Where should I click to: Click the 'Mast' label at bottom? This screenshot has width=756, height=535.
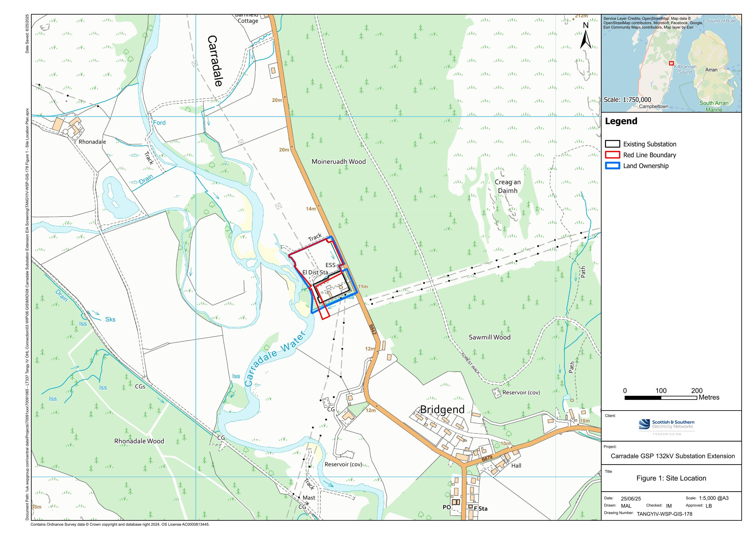click(309, 498)
